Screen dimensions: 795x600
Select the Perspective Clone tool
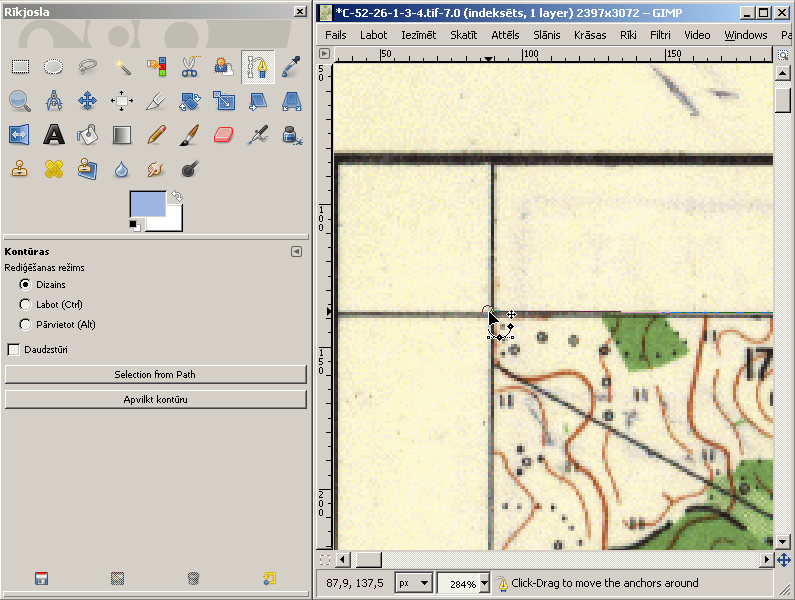[x=88, y=169]
